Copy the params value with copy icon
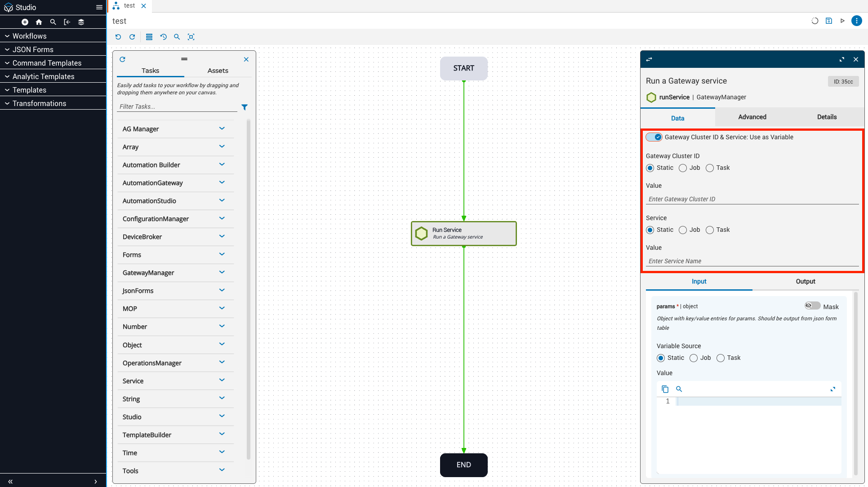Screen dimensions: 868x487 (x=665, y=389)
